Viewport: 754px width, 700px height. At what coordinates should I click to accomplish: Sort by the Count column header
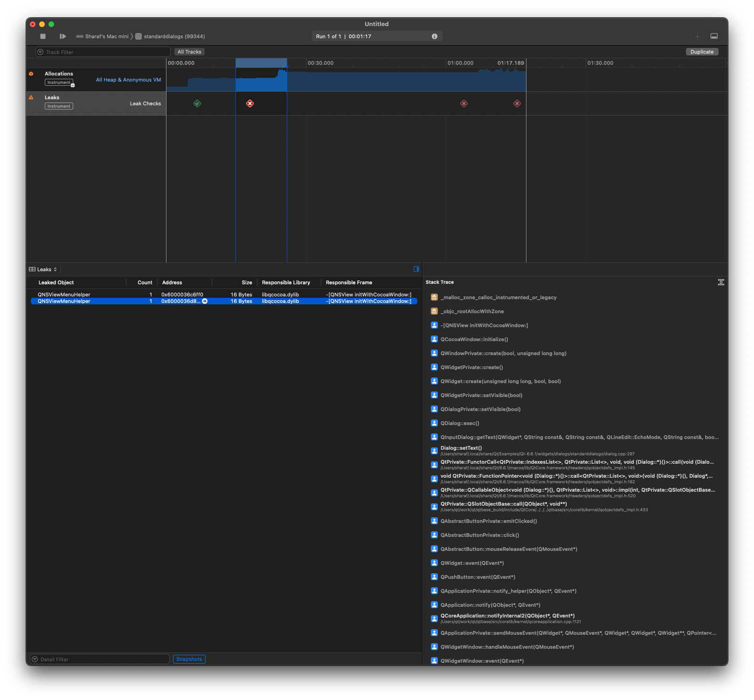(145, 282)
